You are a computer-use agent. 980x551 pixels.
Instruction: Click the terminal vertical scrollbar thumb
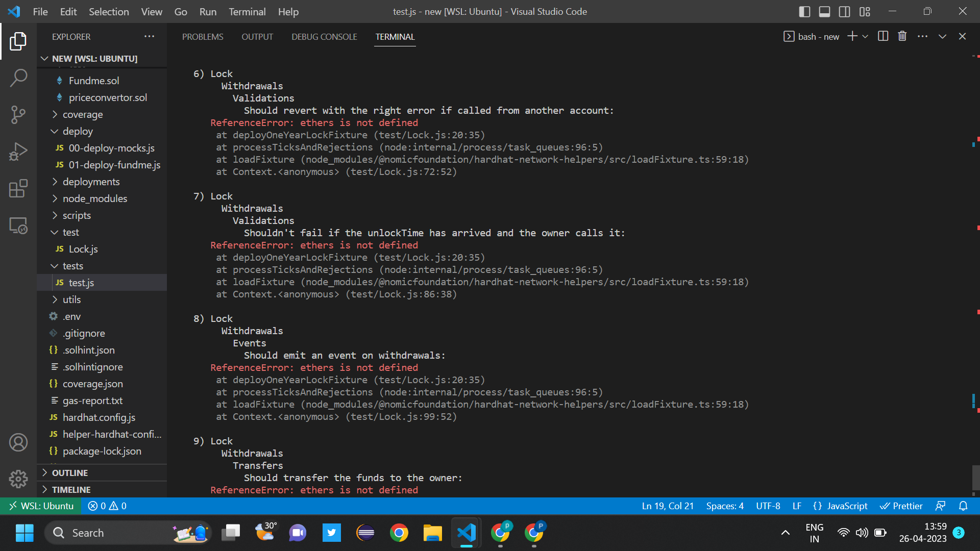coord(976,478)
